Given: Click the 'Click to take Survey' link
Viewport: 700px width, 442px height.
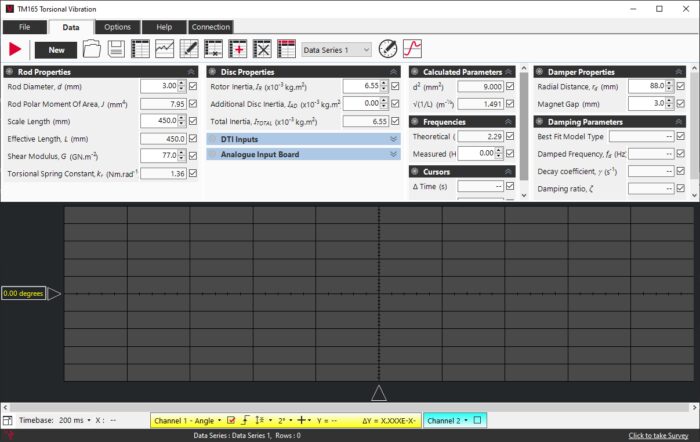Looking at the screenshot, I should [x=658, y=435].
